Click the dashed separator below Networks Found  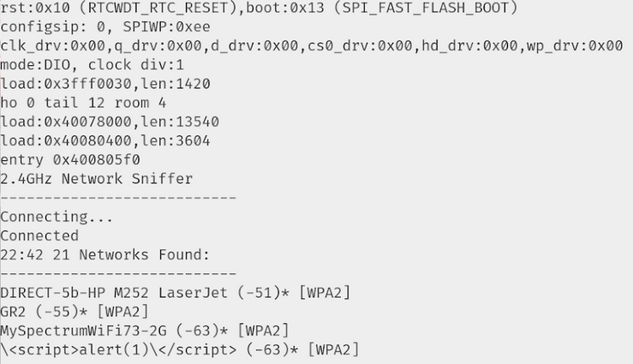click(x=118, y=274)
